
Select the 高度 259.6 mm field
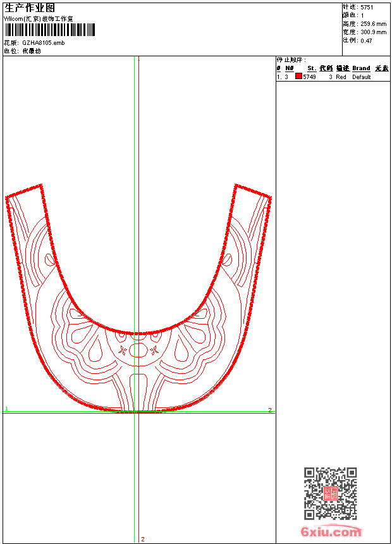point(364,23)
